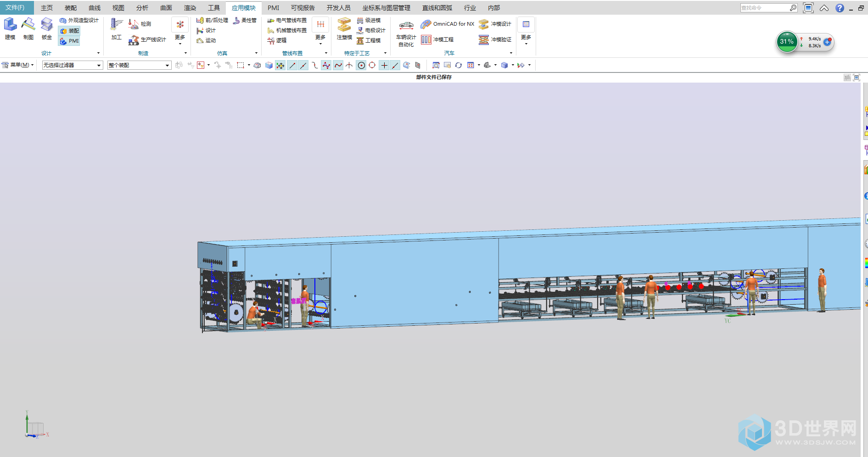This screenshot has height=457, width=868.
Task: Open the 钣金 sheet metal application
Action: (47, 28)
